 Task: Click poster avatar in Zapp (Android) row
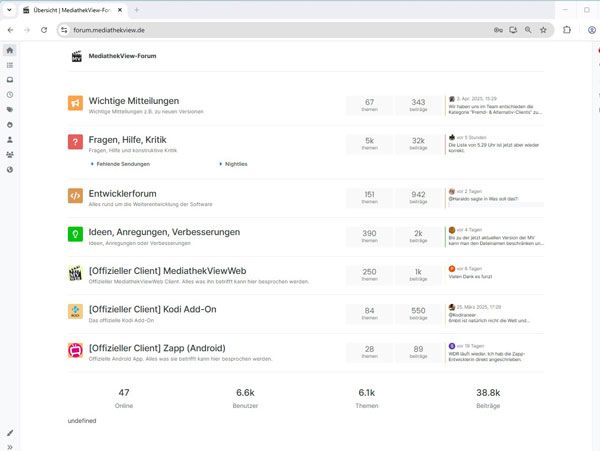[452, 346]
